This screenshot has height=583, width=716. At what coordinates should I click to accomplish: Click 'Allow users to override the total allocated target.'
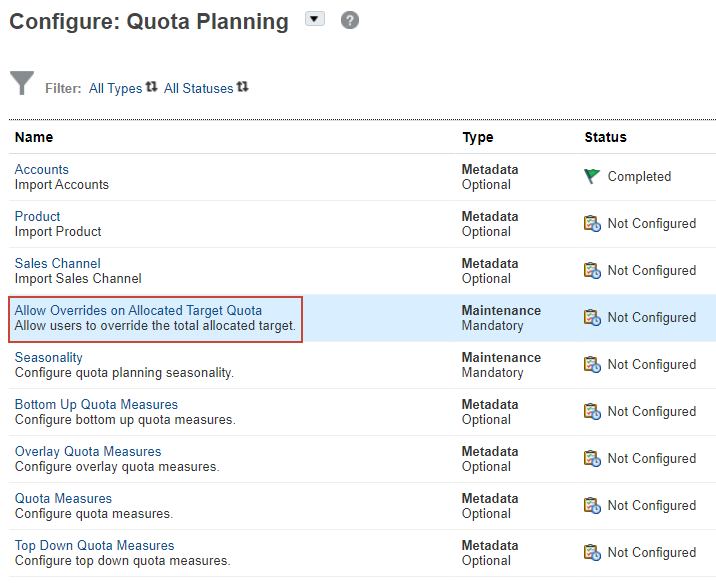155,326
